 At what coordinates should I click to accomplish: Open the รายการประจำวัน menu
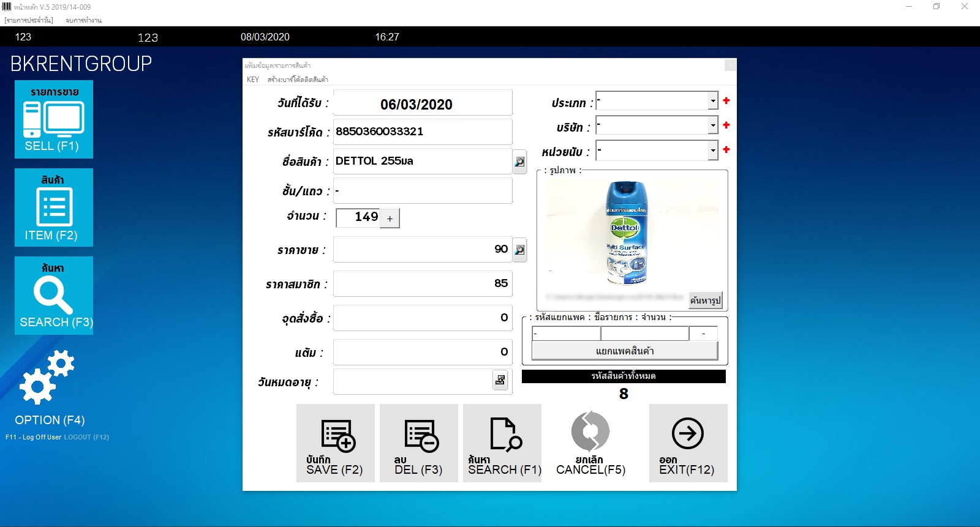tap(29, 20)
